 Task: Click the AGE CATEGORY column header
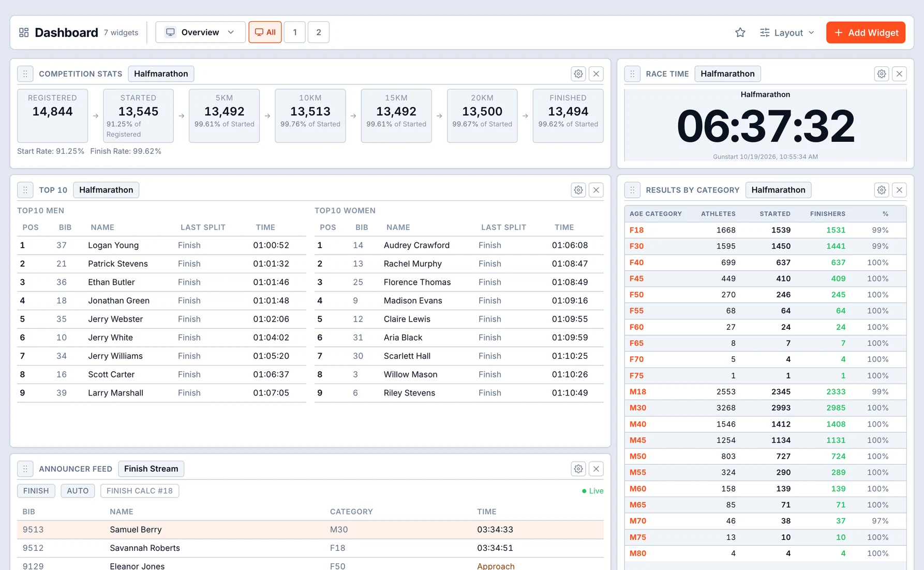coord(655,214)
